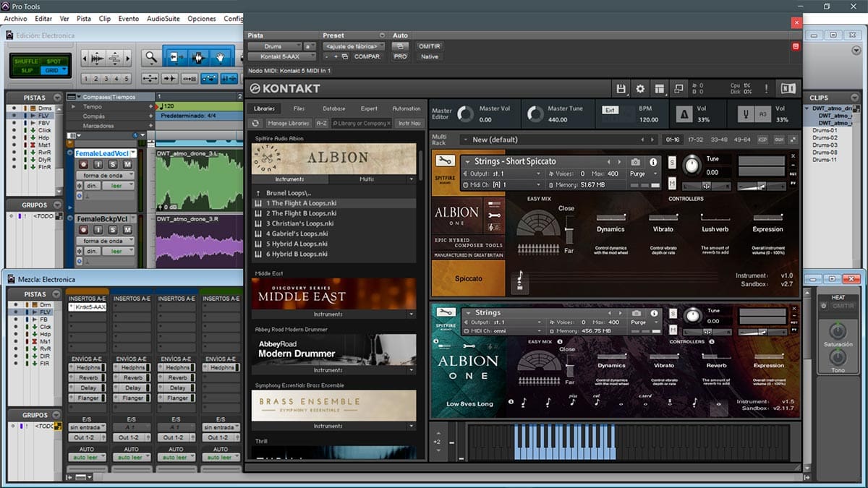The image size is (868, 488).
Task: Select 3 Christian's Loops.nki in library list
Action: coord(333,223)
